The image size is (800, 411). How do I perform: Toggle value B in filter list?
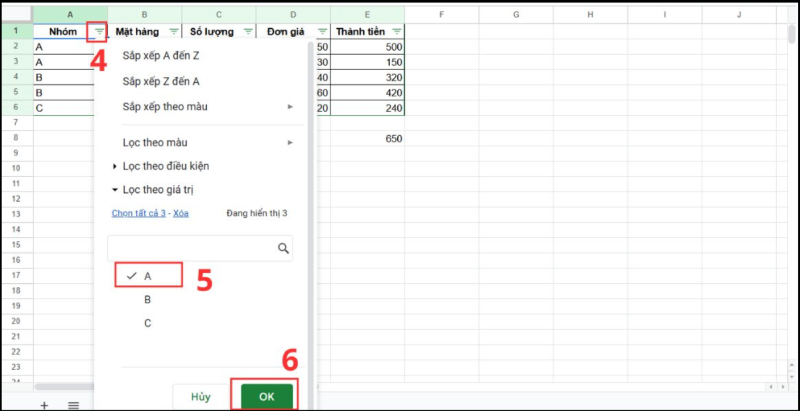click(x=147, y=299)
